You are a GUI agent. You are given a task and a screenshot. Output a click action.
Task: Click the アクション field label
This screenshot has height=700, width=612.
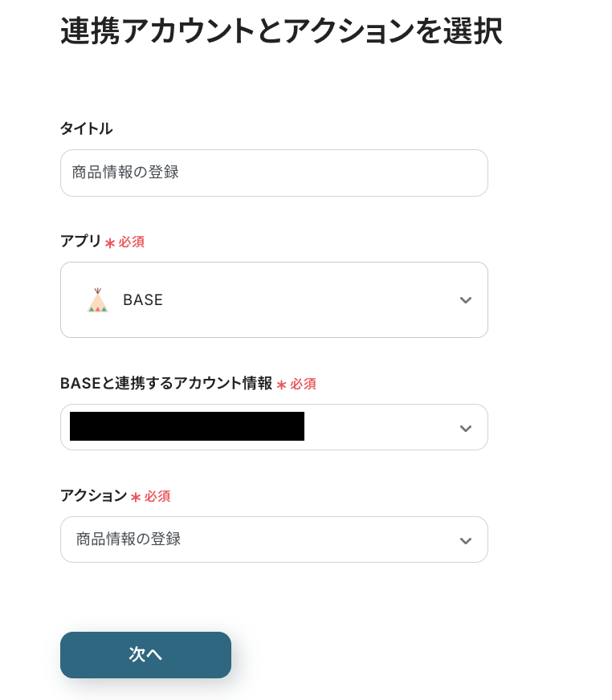click(93, 496)
